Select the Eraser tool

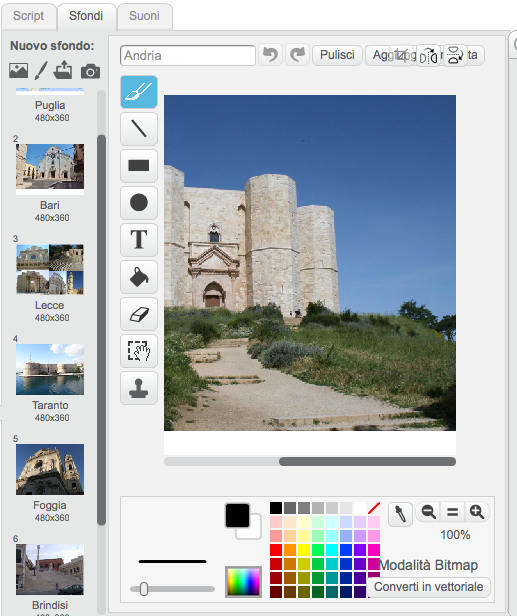pos(139,314)
